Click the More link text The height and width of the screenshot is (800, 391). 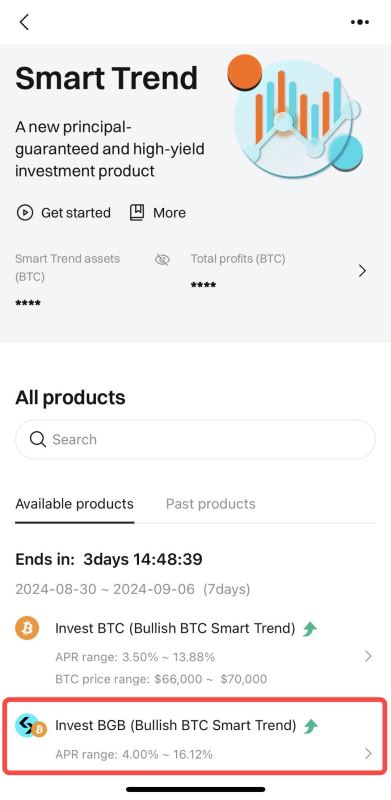(169, 213)
